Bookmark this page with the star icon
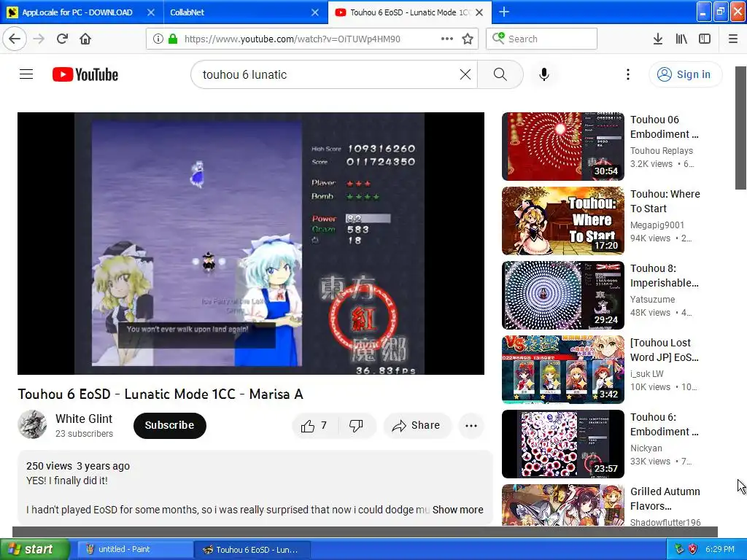Screen dimensions: 747x560 pos(468,39)
